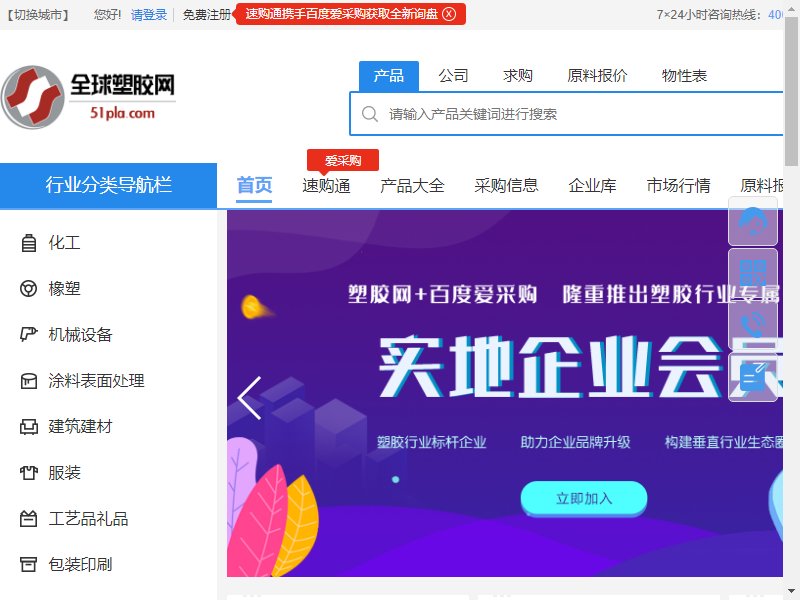
Task: Click the 机械设备 category icon
Action: coord(29,334)
